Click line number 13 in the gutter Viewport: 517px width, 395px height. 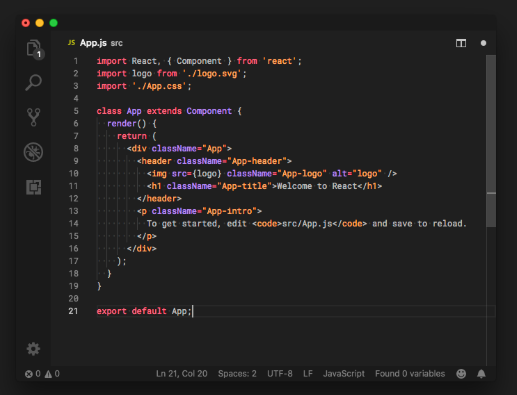click(x=73, y=211)
